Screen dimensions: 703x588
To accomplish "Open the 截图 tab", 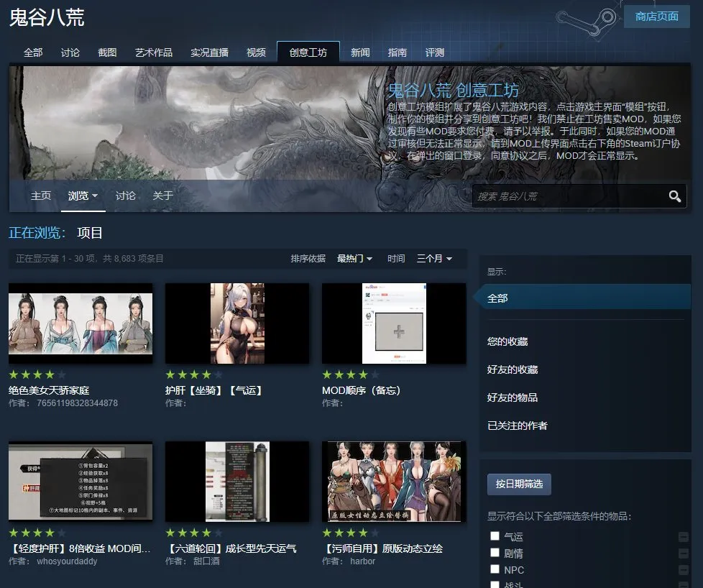I will (107, 52).
